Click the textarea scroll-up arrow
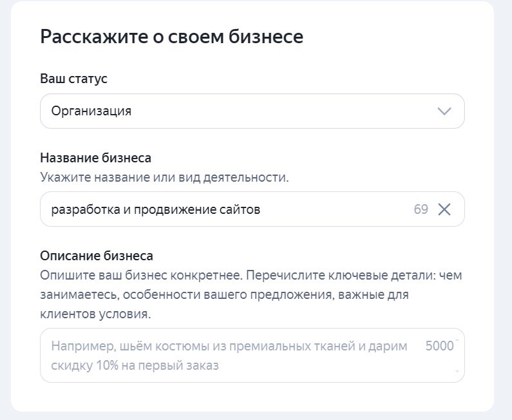Viewport: 512px width, 420px height. [x=457, y=340]
